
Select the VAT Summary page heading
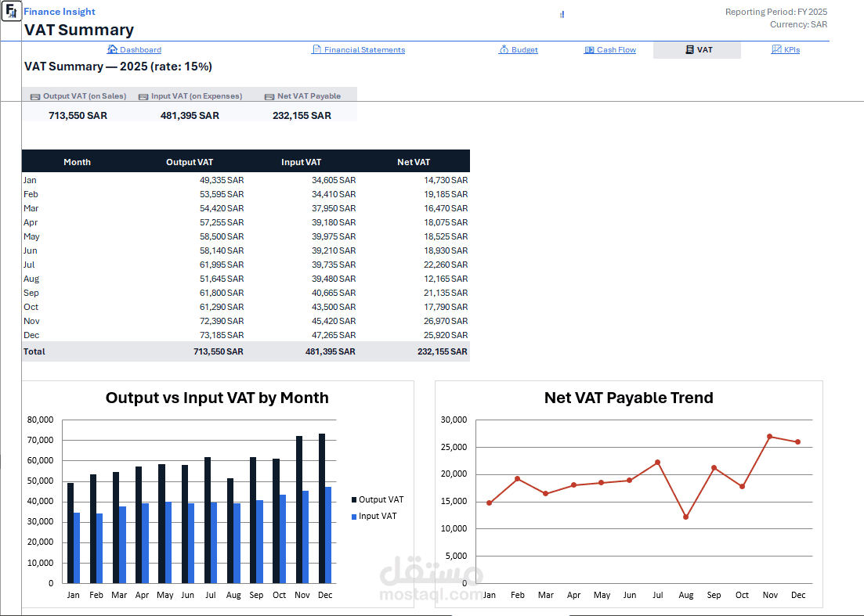pos(79,30)
